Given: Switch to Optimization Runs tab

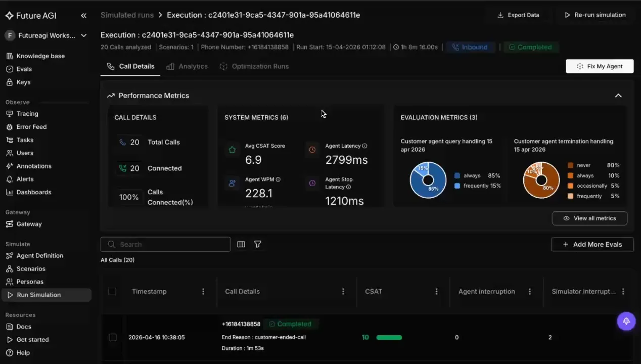Looking at the screenshot, I should (x=254, y=66).
